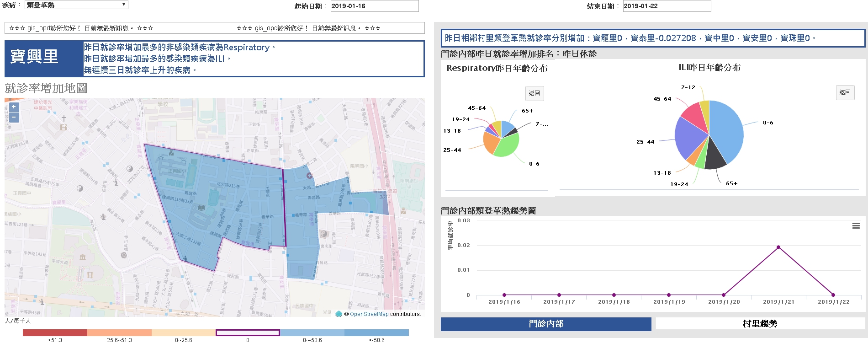The image size is (868, 343).
Task: Switch to the 村里趨勢 tab
Action: tap(760, 324)
